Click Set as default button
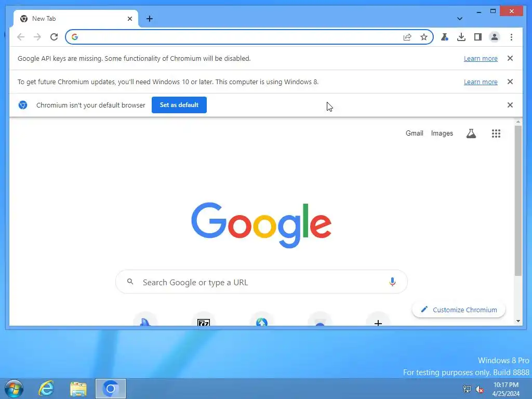The width and height of the screenshot is (532, 399). (x=179, y=105)
